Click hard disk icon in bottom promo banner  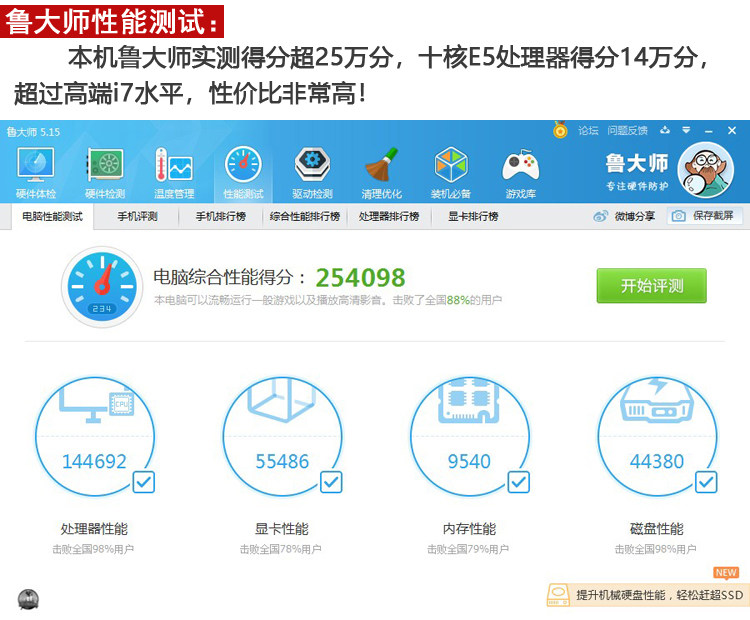click(x=558, y=595)
